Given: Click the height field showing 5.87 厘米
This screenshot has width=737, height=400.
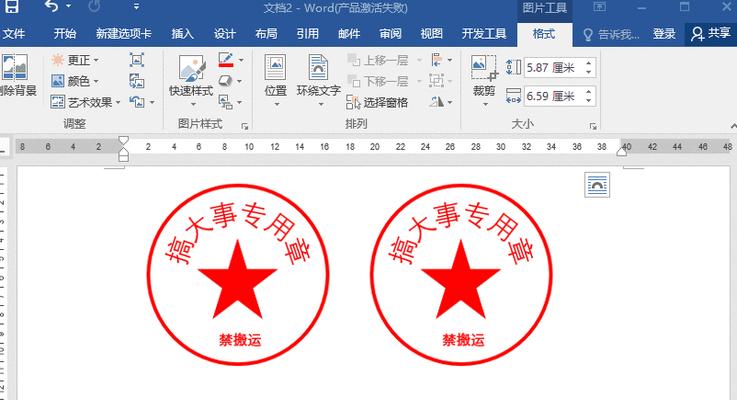Looking at the screenshot, I should [x=554, y=68].
